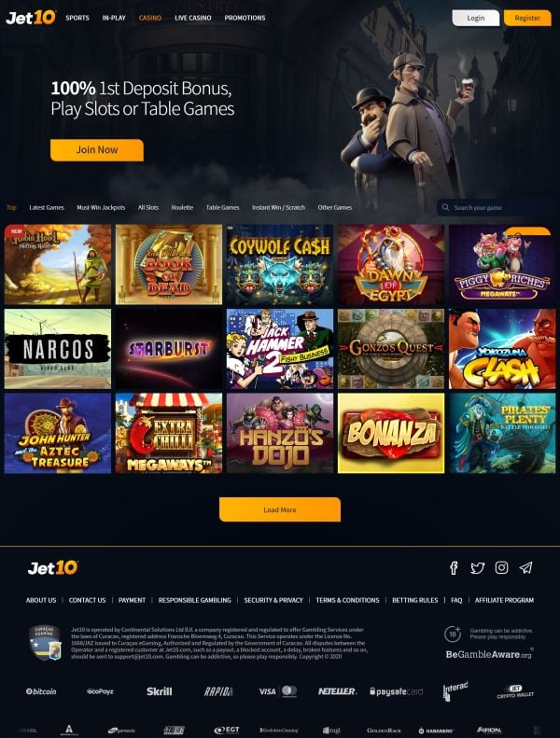Click the Load More button

coord(280,509)
